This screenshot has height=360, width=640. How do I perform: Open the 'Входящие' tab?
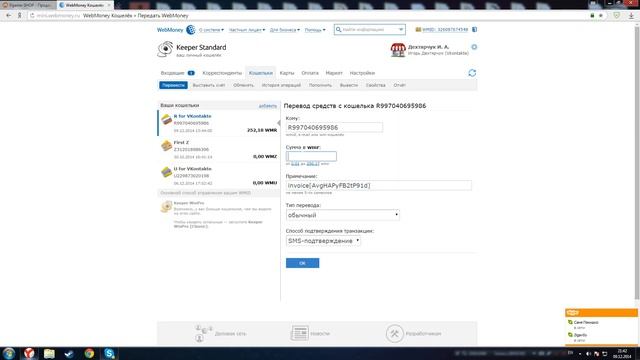(x=177, y=73)
